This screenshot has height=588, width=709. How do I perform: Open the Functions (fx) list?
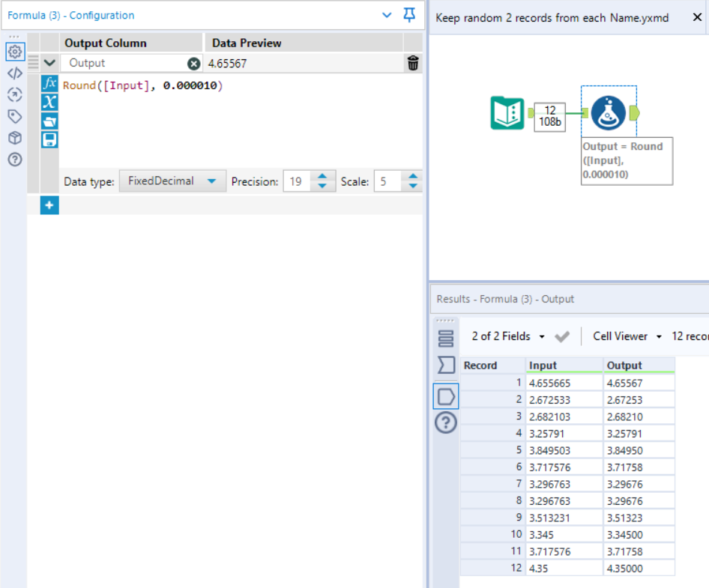coord(49,83)
